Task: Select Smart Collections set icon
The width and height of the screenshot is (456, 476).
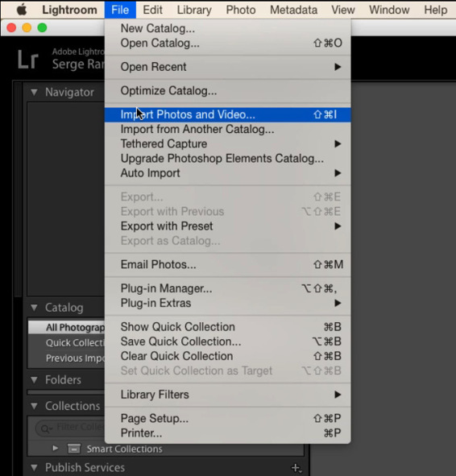Action: click(x=74, y=449)
